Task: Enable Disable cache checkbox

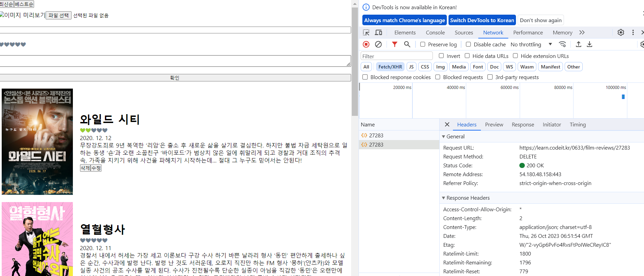Action: tap(468, 44)
